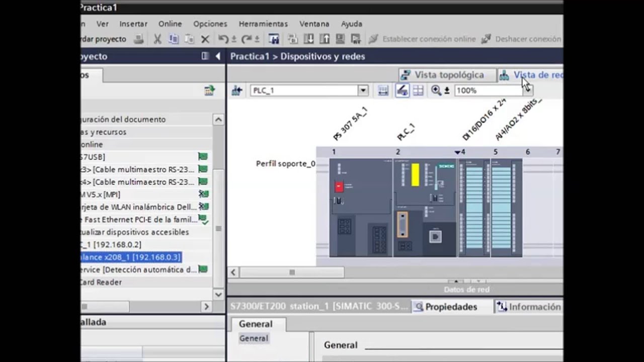Expand slot 4 arrow in rack header
This screenshot has width=644, height=362.
[x=457, y=152]
